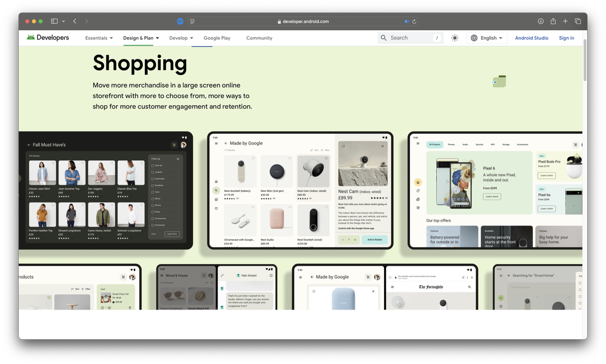Go forward with Safari forward arrow

pyautogui.click(x=86, y=21)
